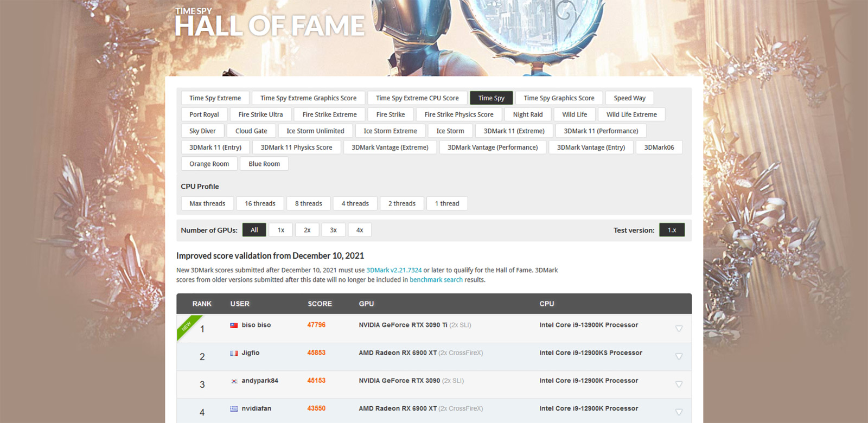Open the 3DMark v2.21.7324 link
The height and width of the screenshot is (423, 868).
(394, 270)
